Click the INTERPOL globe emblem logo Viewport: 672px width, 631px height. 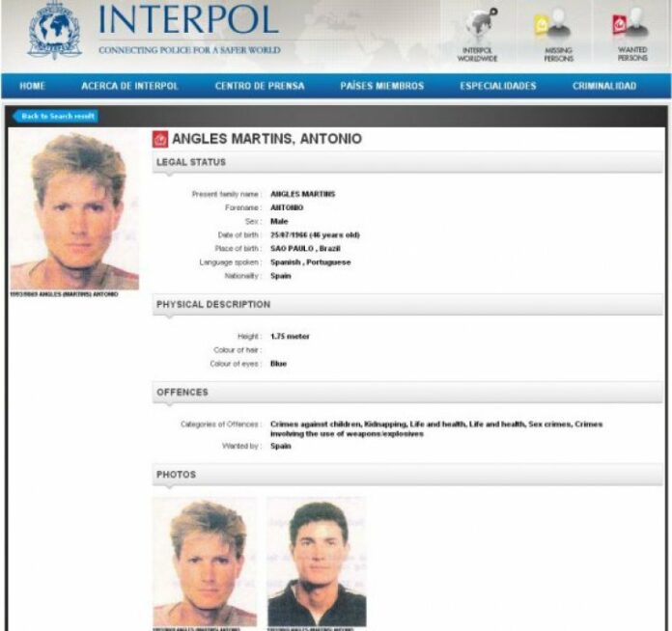pyautogui.click(x=54, y=31)
